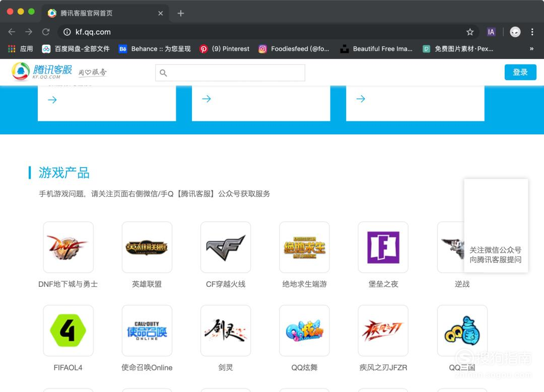Open the 百度网盘-全部文件 bookmark
Viewport: 544px width, 392px height.
pyautogui.click(x=76, y=49)
